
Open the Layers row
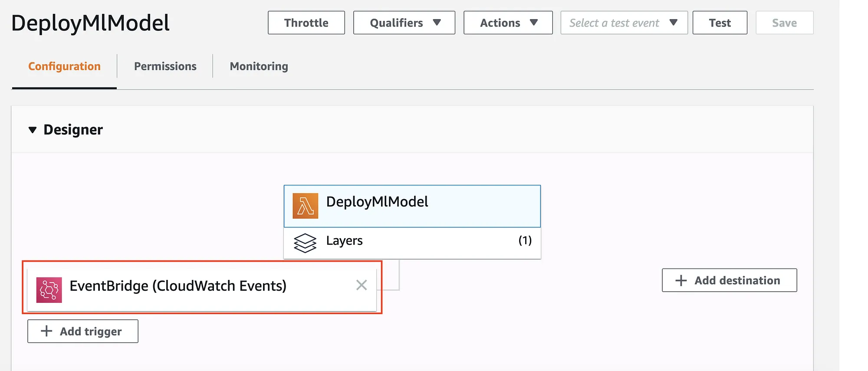pyautogui.click(x=412, y=243)
